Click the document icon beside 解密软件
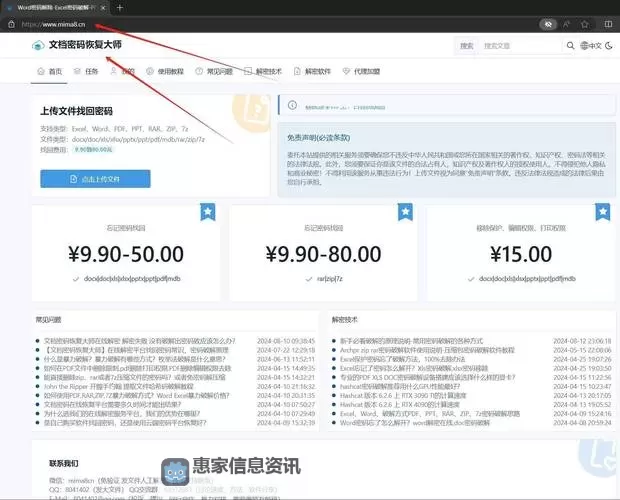 [x=297, y=71]
